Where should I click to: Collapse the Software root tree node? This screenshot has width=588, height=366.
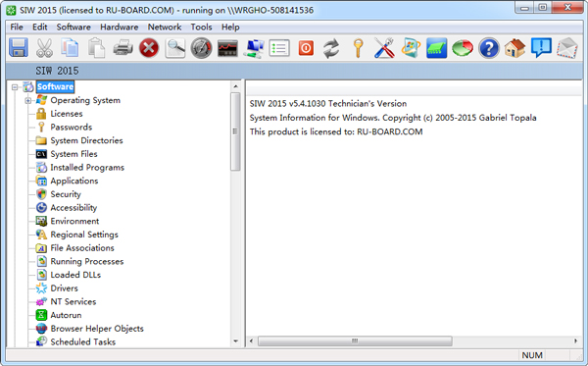(x=15, y=87)
